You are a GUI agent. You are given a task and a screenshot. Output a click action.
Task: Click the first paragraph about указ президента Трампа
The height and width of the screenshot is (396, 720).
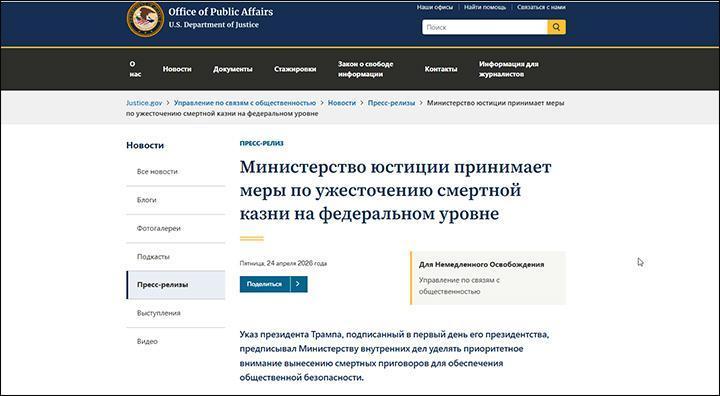click(x=394, y=356)
